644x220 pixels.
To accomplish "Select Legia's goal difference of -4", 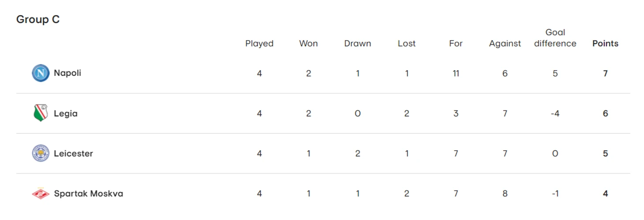I will (555, 114).
